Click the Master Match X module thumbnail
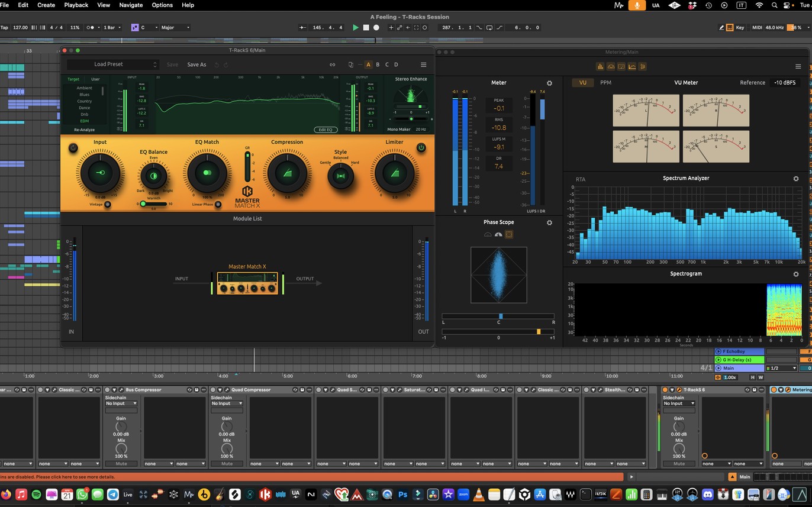 247,283
